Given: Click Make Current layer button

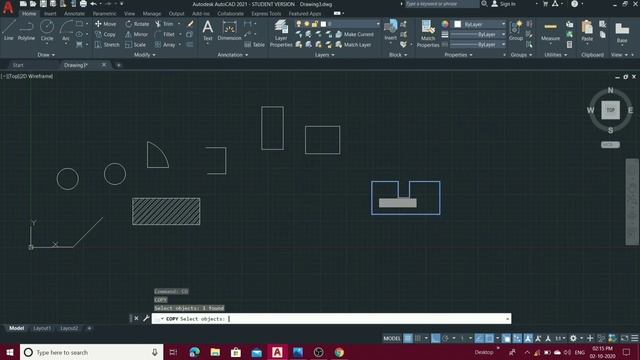Looking at the screenshot, I should point(354,34).
